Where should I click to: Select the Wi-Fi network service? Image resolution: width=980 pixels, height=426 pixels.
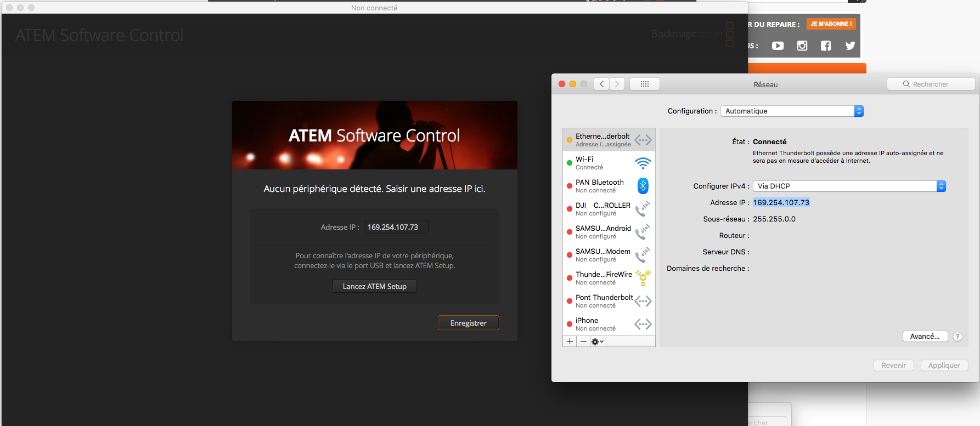pos(609,163)
